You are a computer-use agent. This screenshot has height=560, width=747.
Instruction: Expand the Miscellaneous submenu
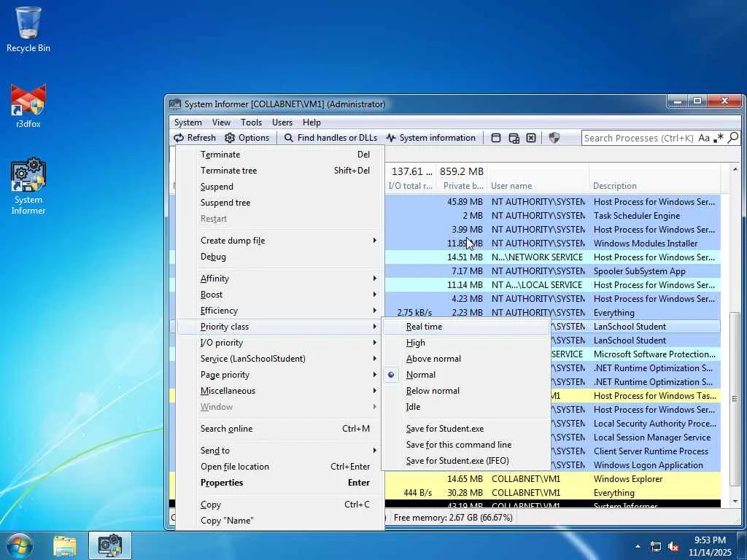click(280, 391)
